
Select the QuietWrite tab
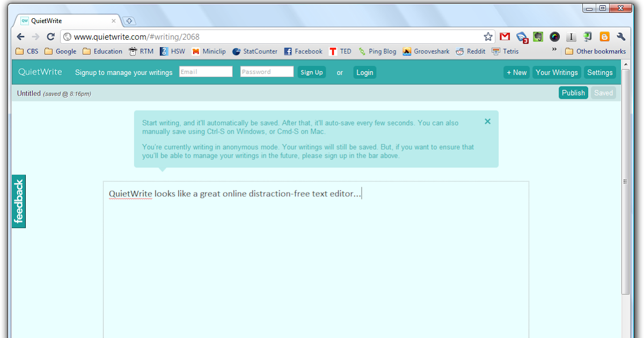coord(67,21)
